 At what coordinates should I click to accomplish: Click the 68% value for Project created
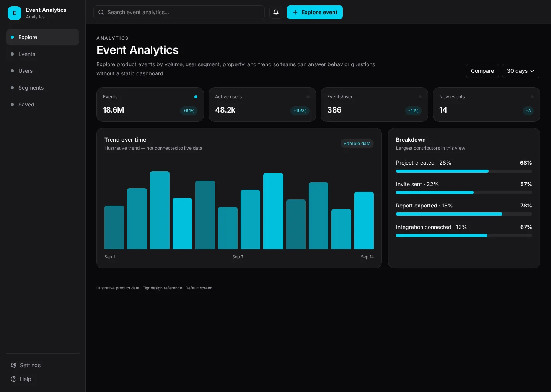click(526, 163)
